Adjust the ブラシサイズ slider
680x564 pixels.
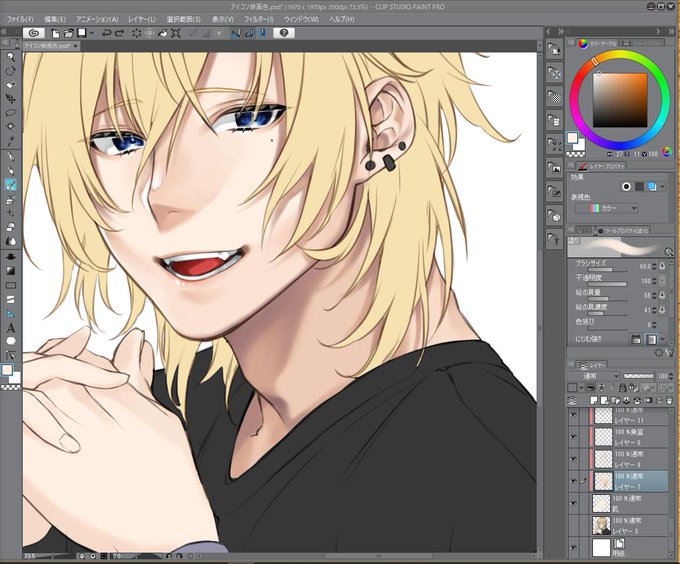(607, 270)
